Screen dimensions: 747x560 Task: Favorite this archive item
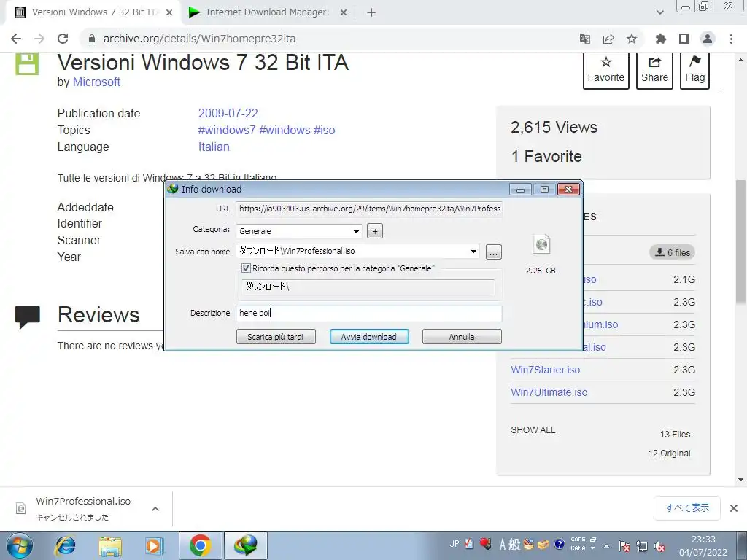point(606,71)
